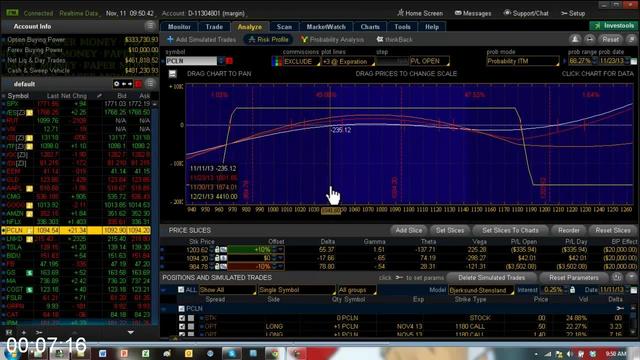Select the COST row in watchlist
640x360 pixels.
coord(76,289)
